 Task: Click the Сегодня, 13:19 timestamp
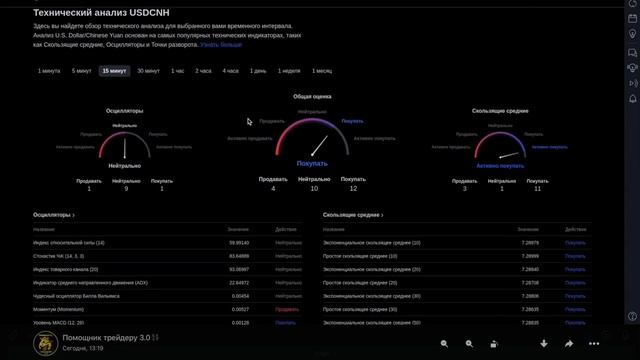pyautogui.click(x=83, y=349)
